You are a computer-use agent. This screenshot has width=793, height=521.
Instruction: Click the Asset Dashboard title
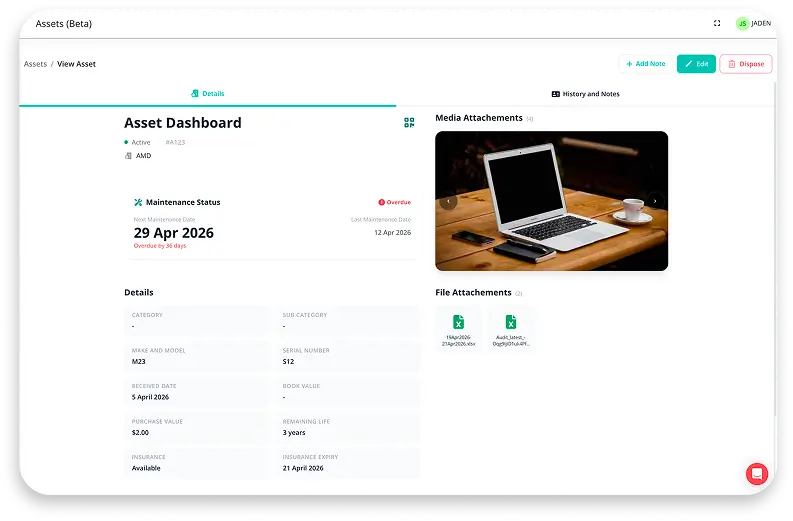click(x=183, y=123)
